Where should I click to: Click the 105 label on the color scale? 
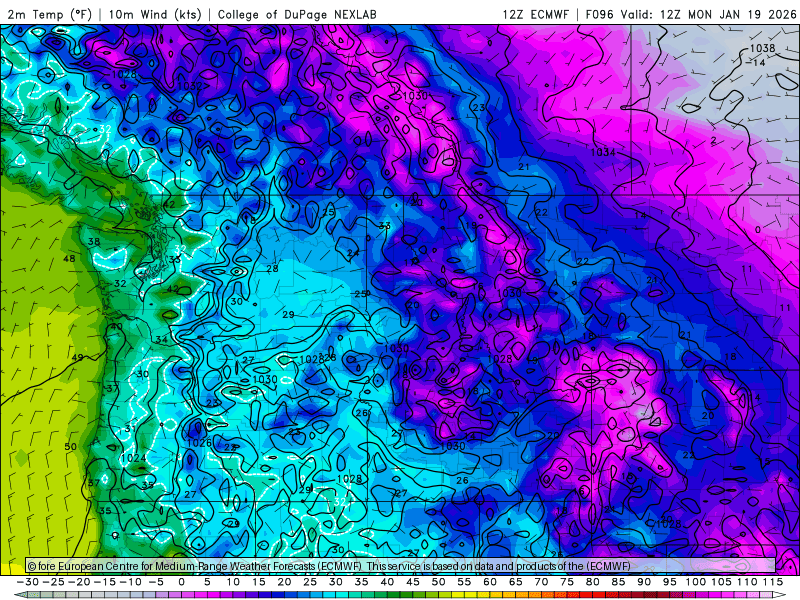pos(721,582)
